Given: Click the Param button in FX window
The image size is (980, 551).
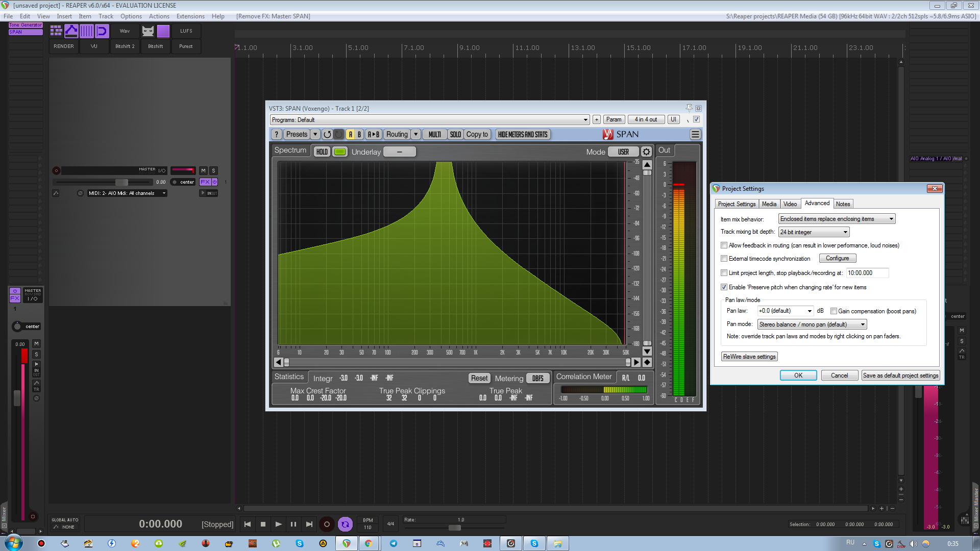Looking at the screenshot, I should click(x=614, y=119).
